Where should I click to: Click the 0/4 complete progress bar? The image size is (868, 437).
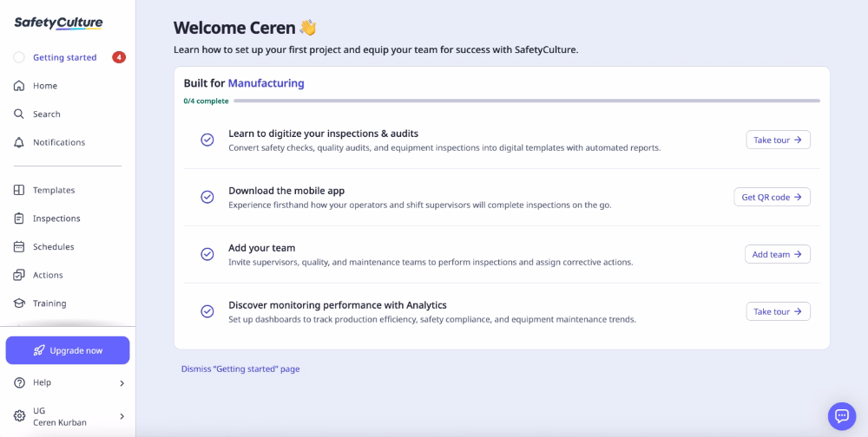[527, 101]
